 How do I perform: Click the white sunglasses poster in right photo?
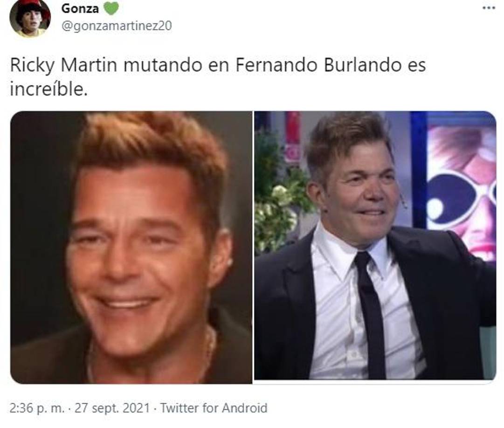click(462, 193)
